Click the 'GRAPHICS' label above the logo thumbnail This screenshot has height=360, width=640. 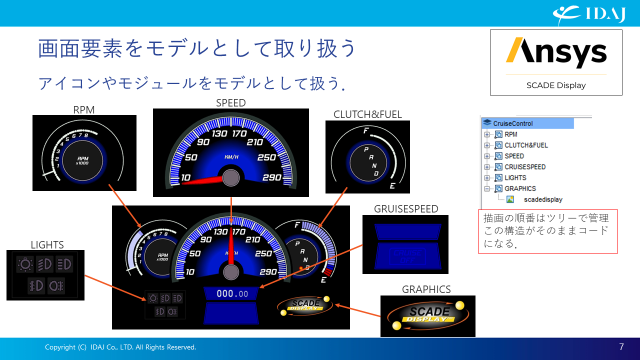[426, 289]
